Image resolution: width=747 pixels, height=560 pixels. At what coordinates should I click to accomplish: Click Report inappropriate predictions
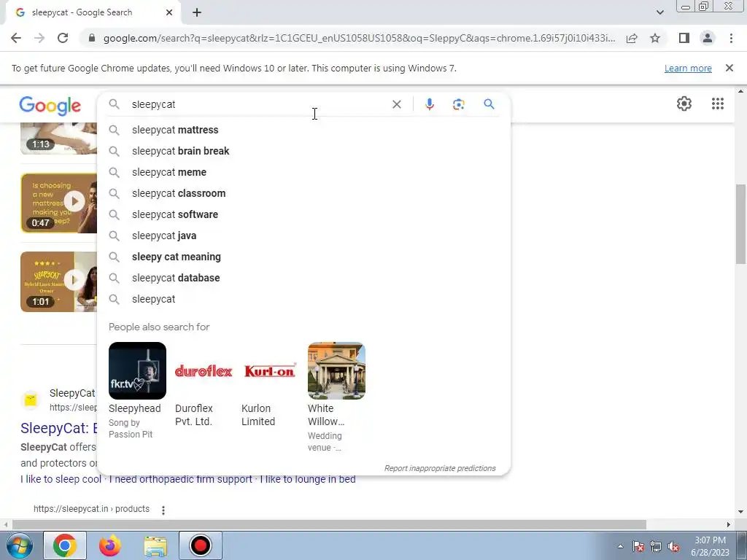click(x=440, y=468)
